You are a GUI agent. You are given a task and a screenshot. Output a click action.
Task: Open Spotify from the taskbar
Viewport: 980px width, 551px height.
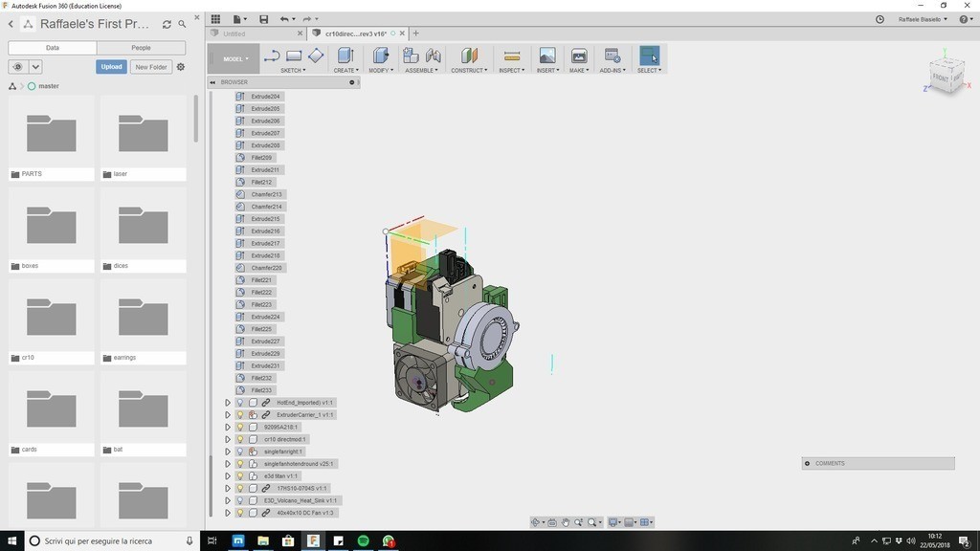click(x=363, y=541)
